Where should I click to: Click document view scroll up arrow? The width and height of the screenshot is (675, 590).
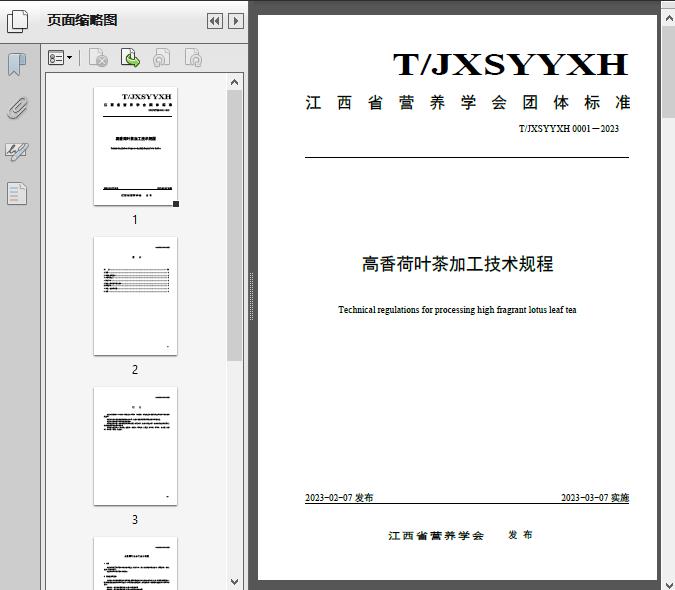click(669, 18)
